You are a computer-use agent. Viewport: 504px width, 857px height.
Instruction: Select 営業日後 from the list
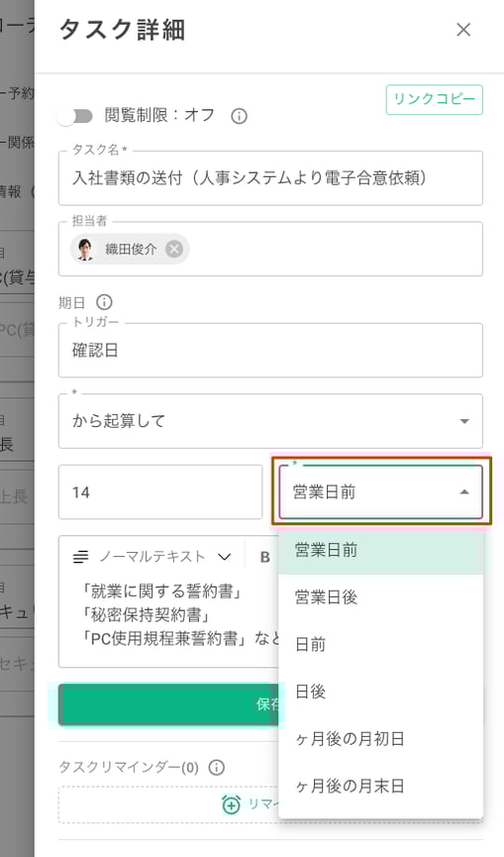tap(380, 597)
